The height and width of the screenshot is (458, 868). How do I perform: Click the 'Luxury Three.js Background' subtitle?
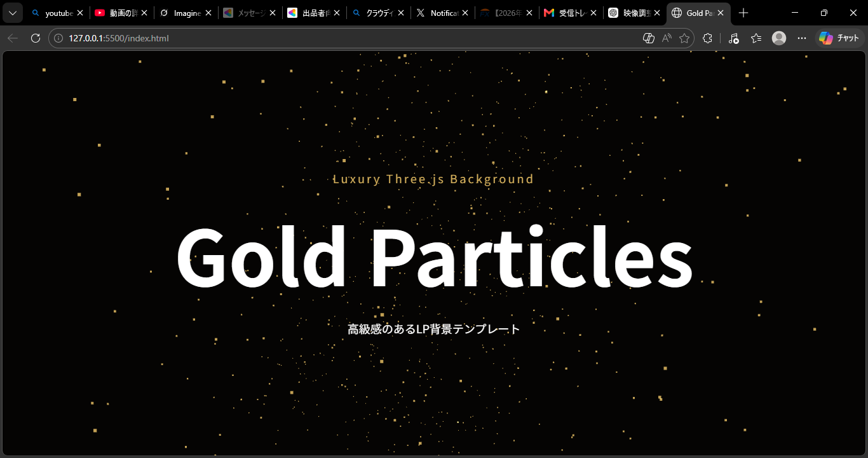[x=433, y=179]
